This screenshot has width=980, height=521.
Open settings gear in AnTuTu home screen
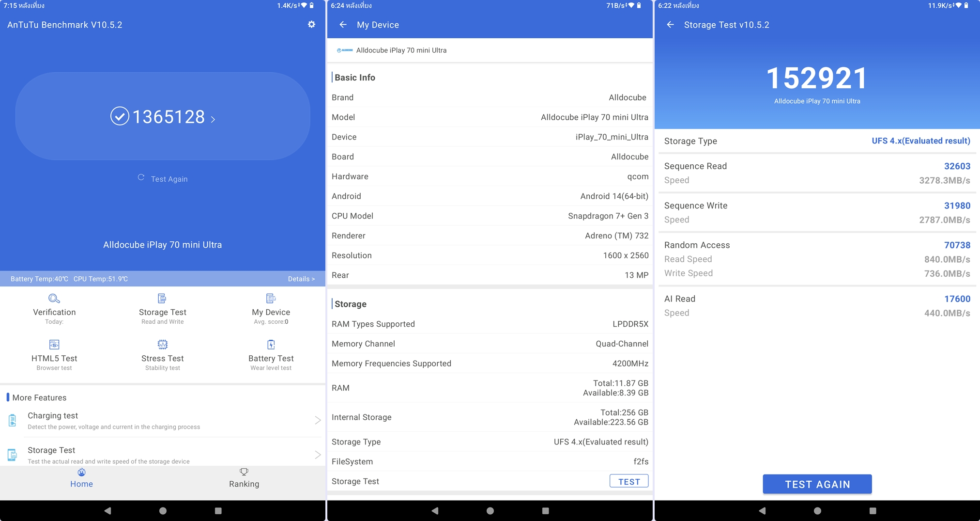click(x=311, y=24)
